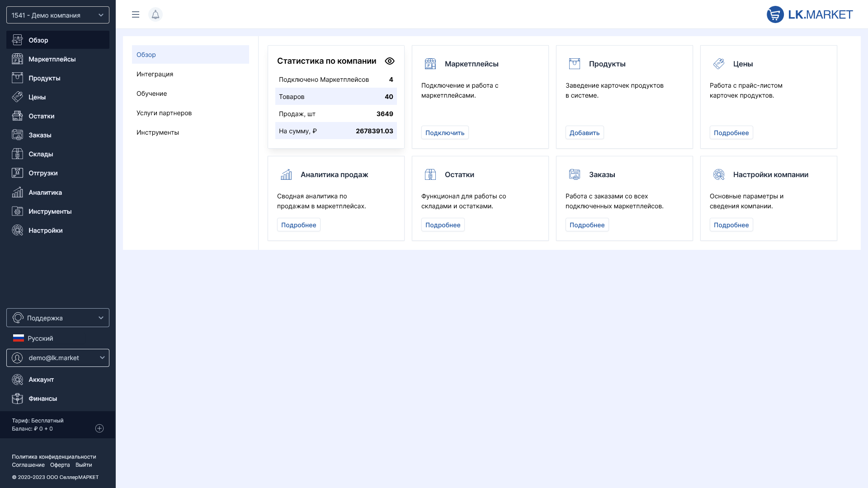Click the Политика конфиденциальности link
The width and height of the screenshot is (868, 488).
(54, 457)
